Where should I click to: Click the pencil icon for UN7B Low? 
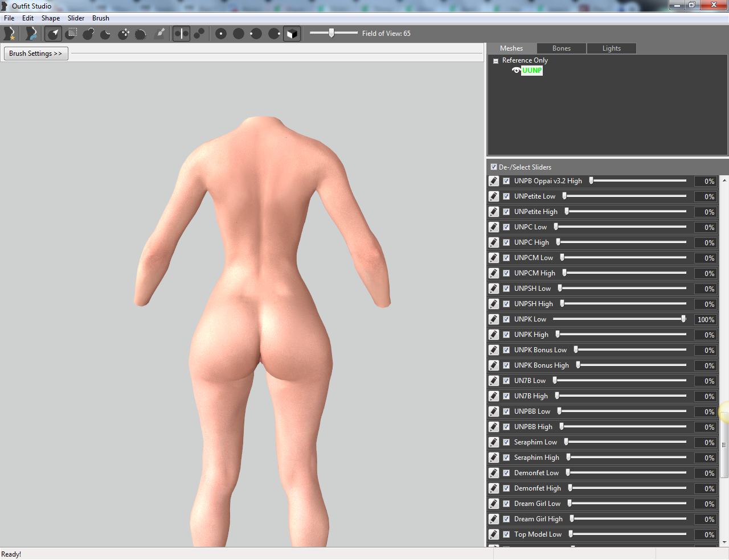(494, 381)
